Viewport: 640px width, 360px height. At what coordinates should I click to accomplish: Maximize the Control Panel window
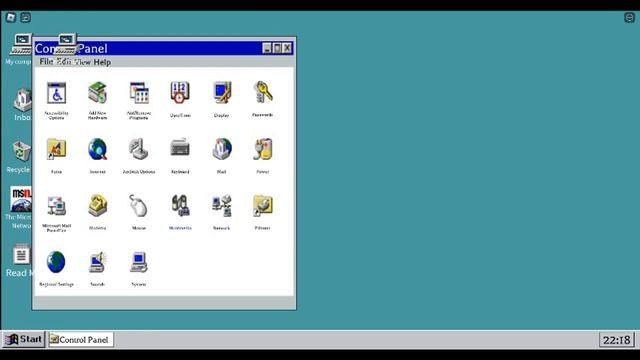(x=277, y=48)
